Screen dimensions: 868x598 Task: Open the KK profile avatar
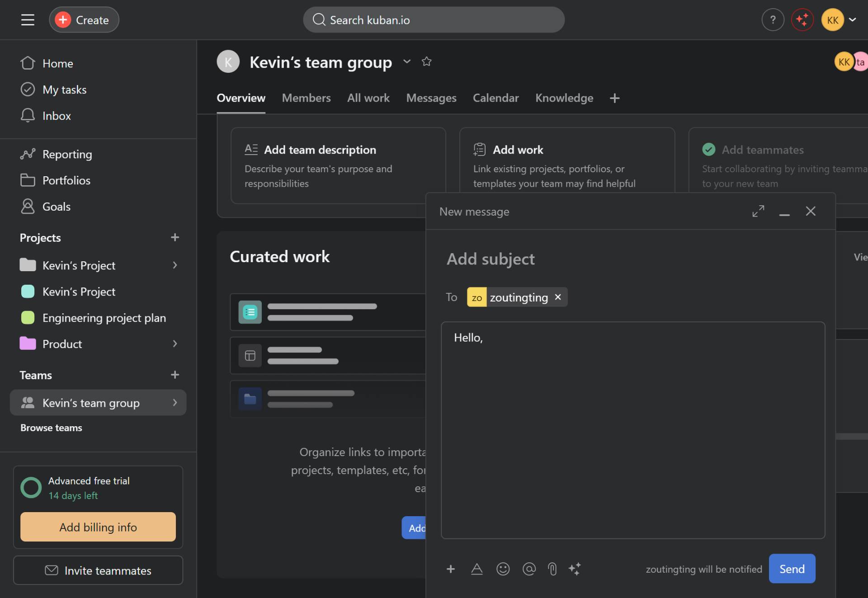pos(832,20)
